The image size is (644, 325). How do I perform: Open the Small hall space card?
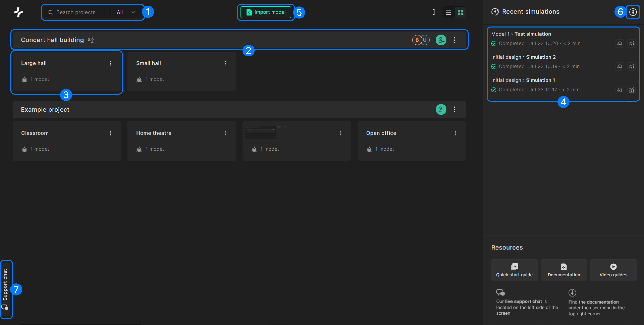(181, 71)
